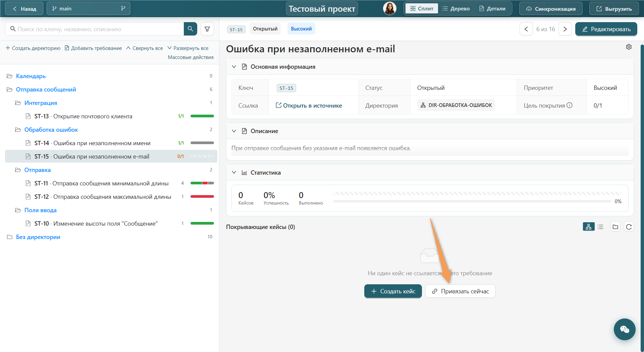This screenshot has height=352, width=644.
Task: Collapse the Основная информация section
Action: [x=234, y=67]
